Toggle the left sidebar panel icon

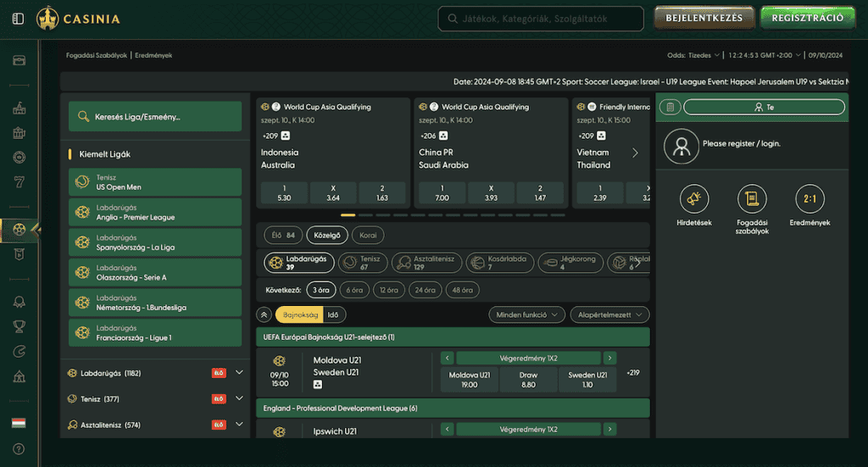[x=18, y=19]
